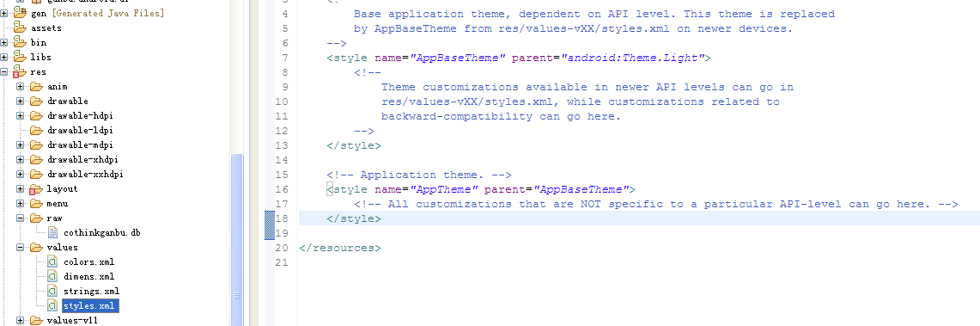980x326 pixels.
Task: Expand the bin folder node
Action: (4, 42)
